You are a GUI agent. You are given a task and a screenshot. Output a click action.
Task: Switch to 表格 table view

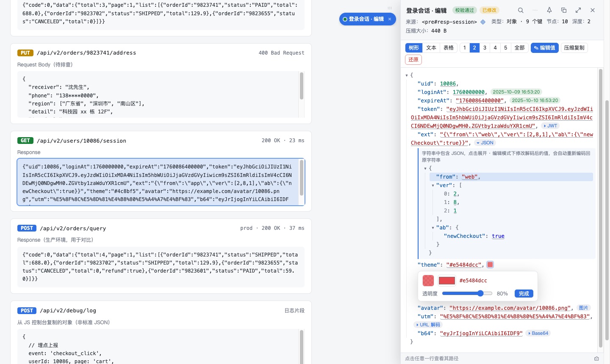point(449,48)
